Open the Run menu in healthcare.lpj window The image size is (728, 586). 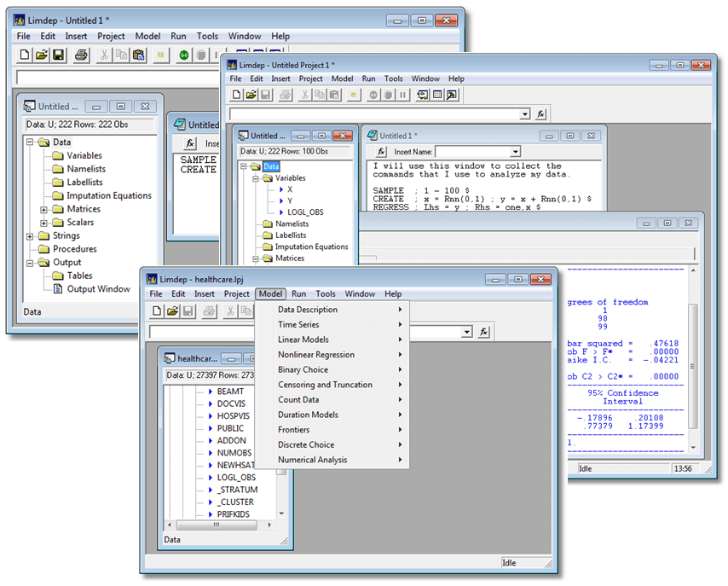298,294
